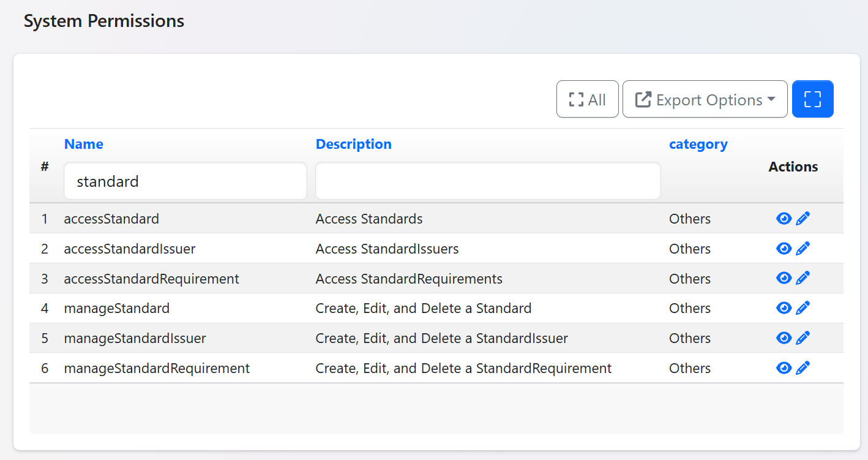The height and width of the screenshot is (460, 868).
Task: Show details for the manageStandardIssuer permission
Action: coord(784,338)
